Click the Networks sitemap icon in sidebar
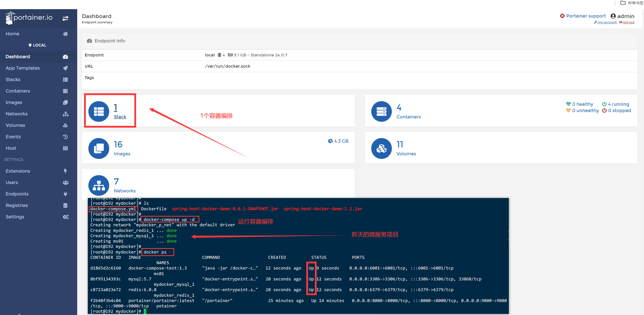This screenshot has width=644, height=315. point(66,114)
